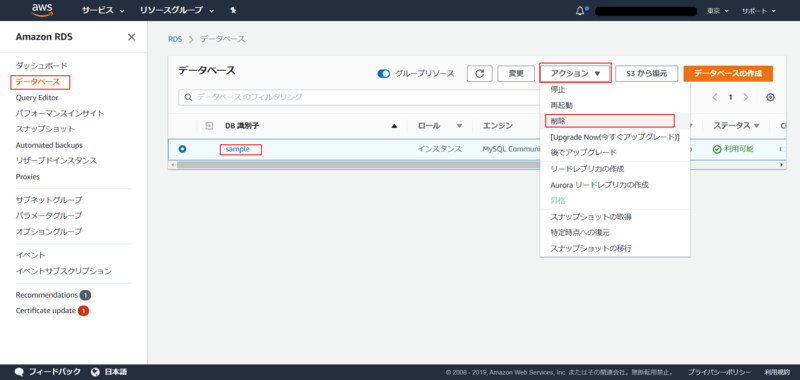Open Query Editor in sidebar
This screenshot has width=800, height=380.
[x=37, y=97]
